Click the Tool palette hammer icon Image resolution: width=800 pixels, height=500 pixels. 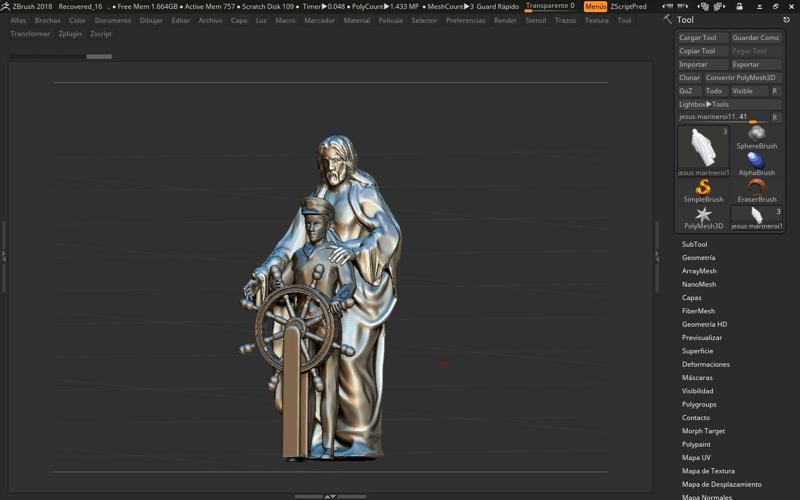(x=668, y=19)
